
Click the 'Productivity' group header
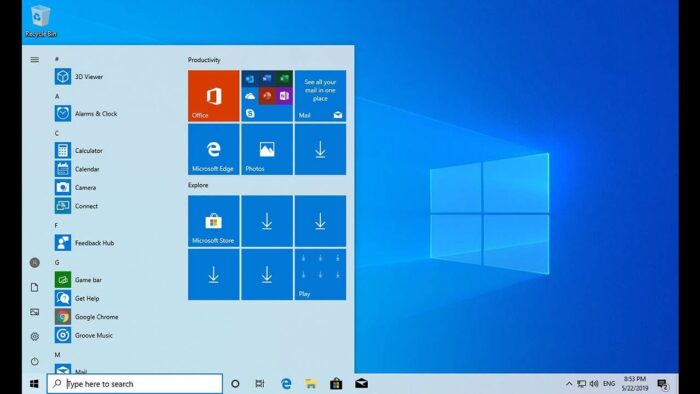point(204,60)
